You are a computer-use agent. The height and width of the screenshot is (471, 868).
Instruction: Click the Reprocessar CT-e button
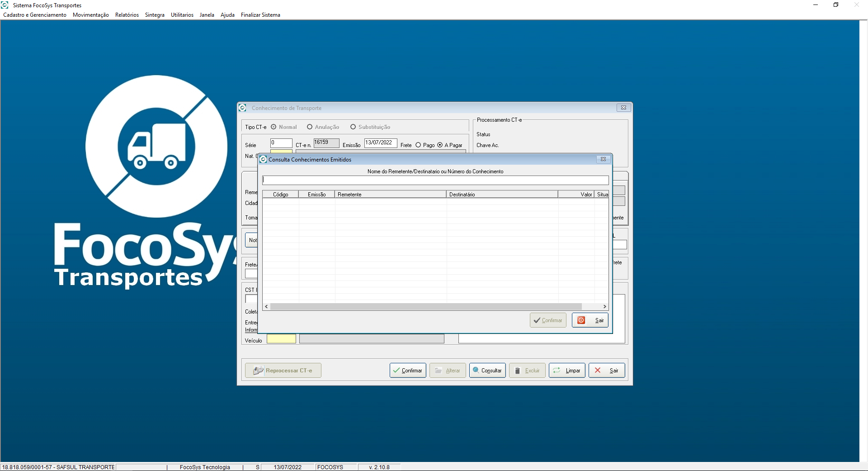[x=283, y=371]
